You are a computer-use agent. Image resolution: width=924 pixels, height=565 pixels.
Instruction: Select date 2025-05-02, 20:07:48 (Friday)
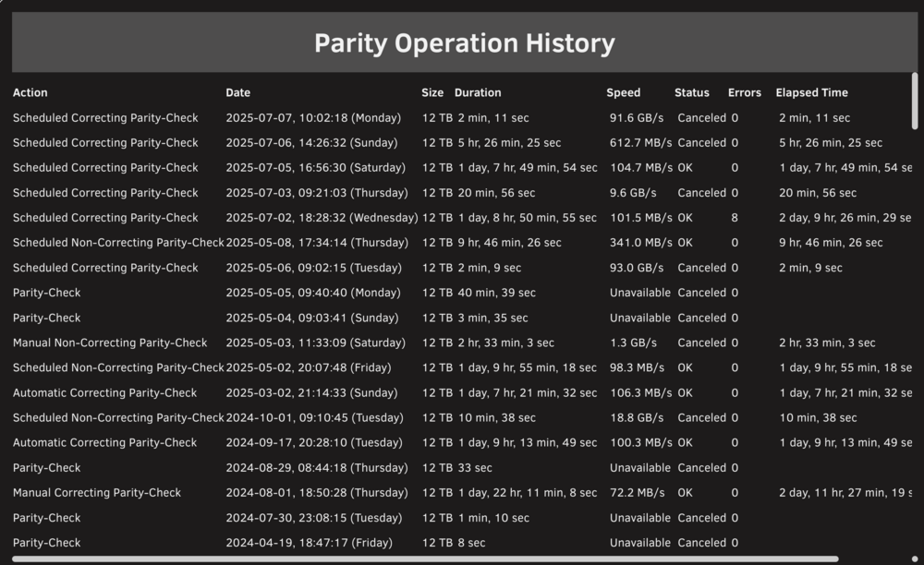coord(309,367)
